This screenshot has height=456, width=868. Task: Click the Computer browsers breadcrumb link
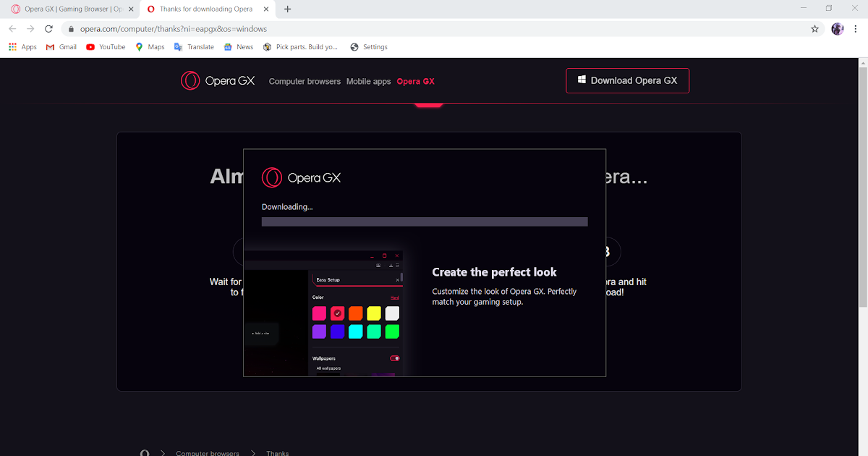click(208, 453)
